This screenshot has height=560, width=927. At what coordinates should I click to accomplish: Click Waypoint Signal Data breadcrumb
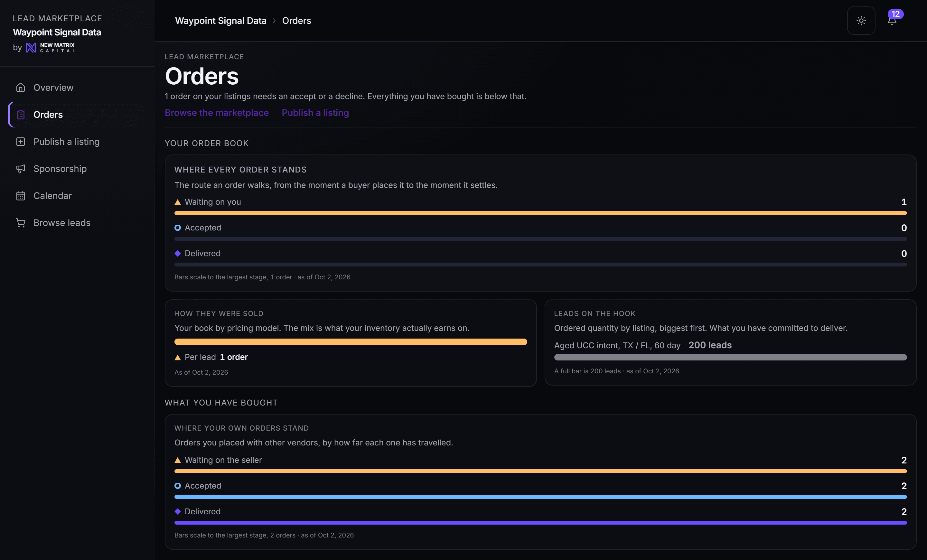click(x=221, y=21)
